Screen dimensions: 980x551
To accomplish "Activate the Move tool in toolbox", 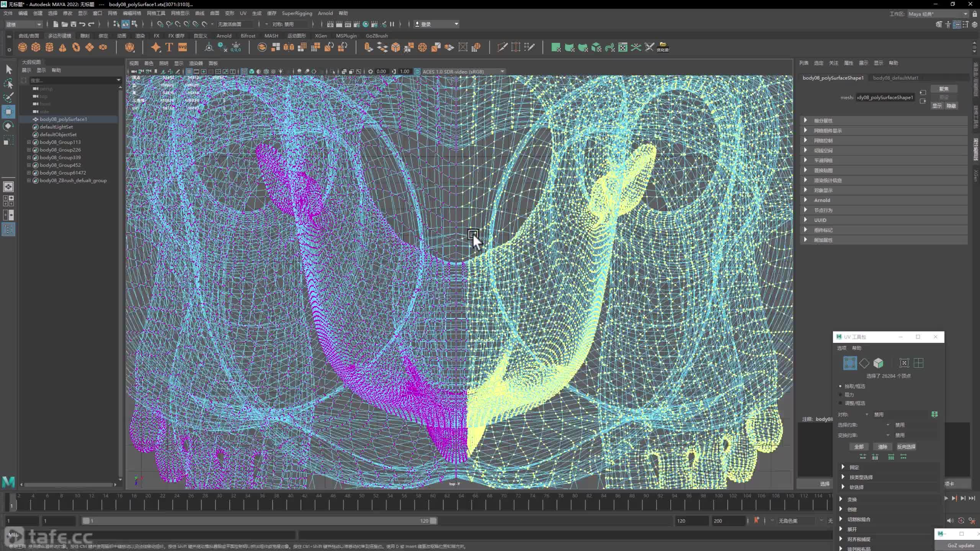I will coord(8,112).
